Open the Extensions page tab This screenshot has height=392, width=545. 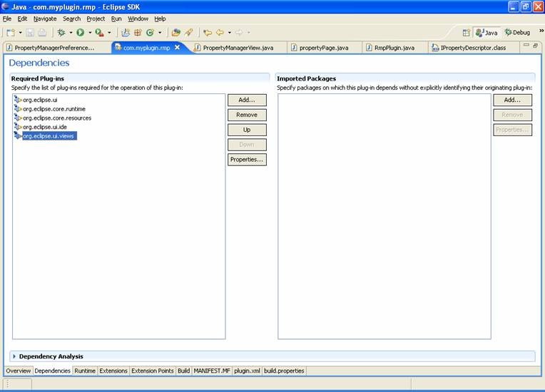tap(113, 371)
